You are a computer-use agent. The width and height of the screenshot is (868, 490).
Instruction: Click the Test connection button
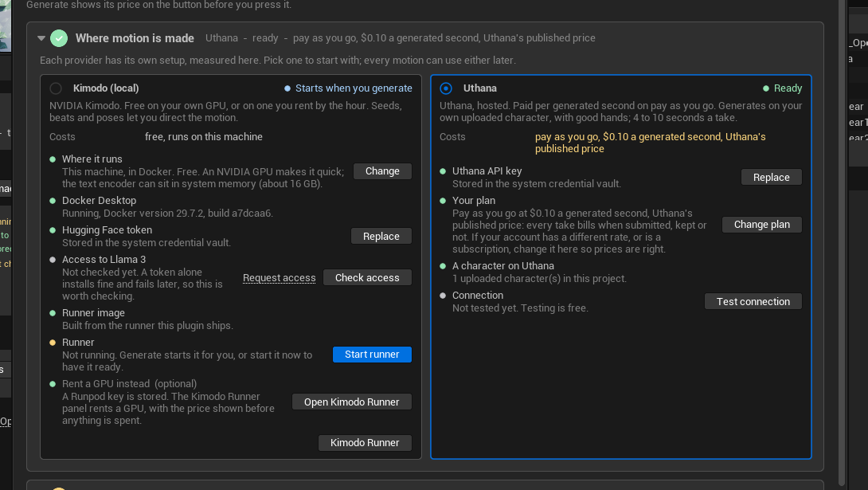753,301
